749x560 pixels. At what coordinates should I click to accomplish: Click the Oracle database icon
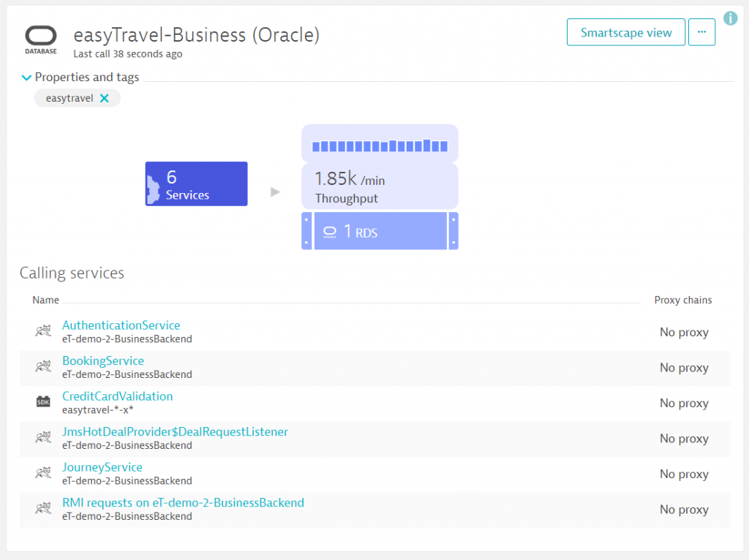(x=41, y=39)
